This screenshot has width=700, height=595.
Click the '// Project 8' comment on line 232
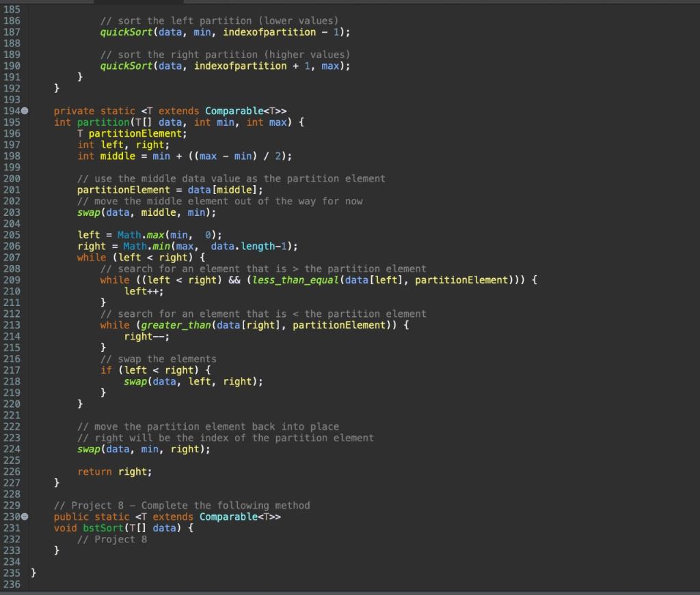[x=111, y=539]
